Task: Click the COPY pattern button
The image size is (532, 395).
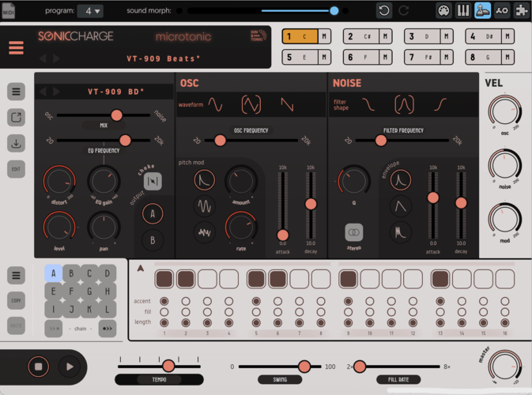Action: pyautogui.click(x=16, y=300)
